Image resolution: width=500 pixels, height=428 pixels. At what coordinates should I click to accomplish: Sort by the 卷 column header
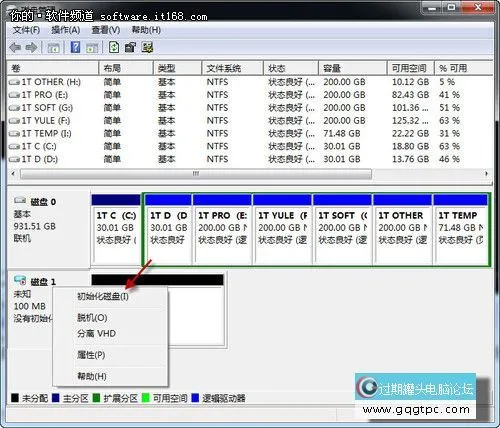pyautogui.click(x=53, y=68)
